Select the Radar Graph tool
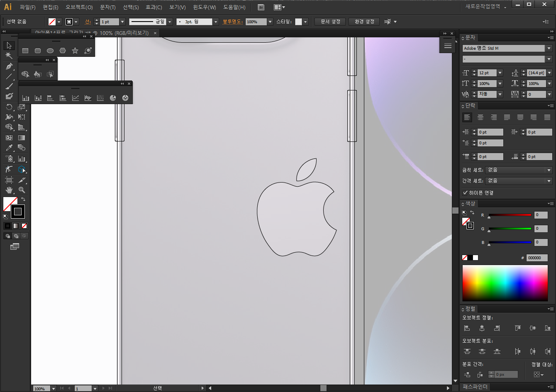The width and height of the screenshot is (556, 392). point(125,98)
